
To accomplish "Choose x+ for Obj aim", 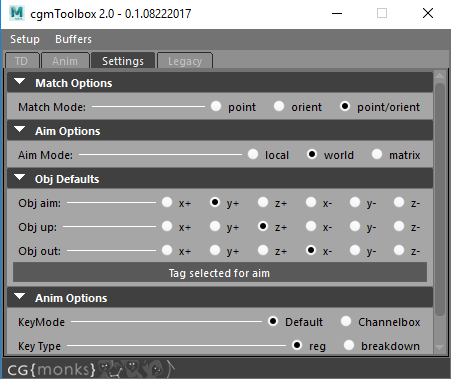I will (x=167, y=202).
